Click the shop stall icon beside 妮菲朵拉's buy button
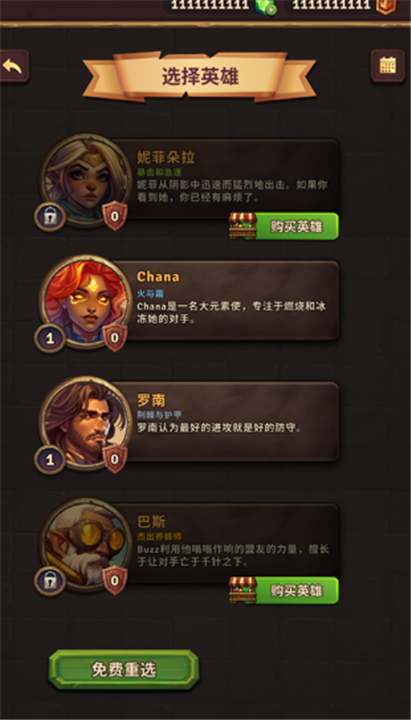Screen dimensions: 411x720 (242, 226)
